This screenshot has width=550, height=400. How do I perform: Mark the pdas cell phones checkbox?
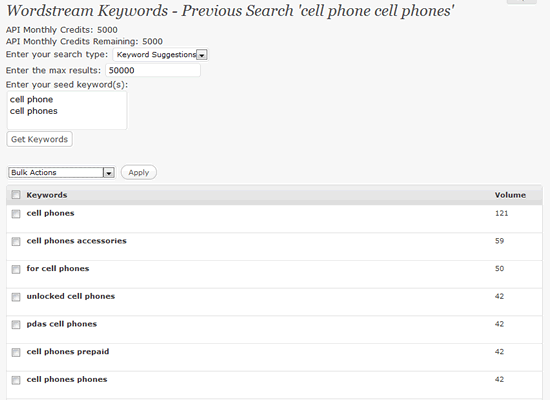pos(16,325)
